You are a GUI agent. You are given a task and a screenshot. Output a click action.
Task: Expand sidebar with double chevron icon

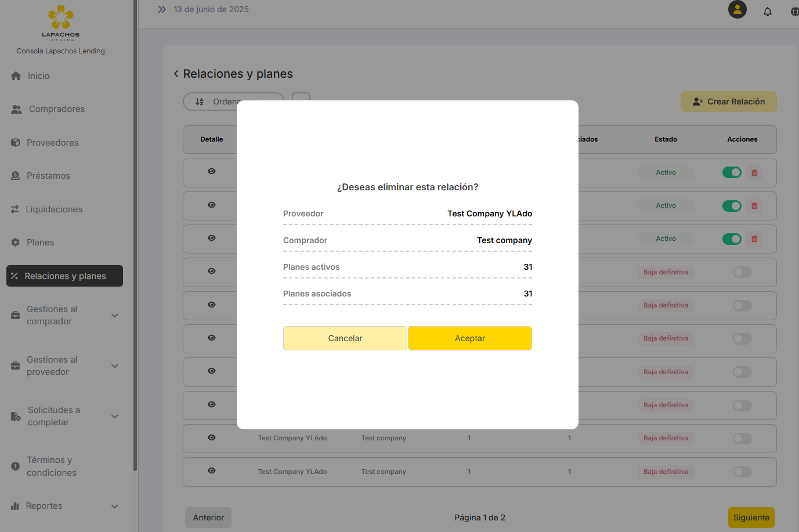tap(162, 10)
